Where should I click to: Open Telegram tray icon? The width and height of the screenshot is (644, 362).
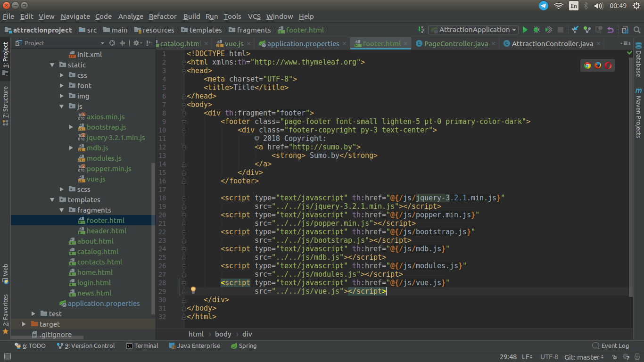(544, 6)
